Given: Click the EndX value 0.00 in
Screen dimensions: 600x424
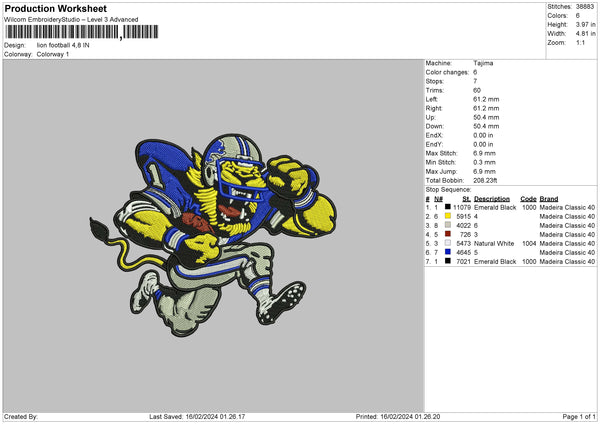Looking at the screenshot, I should 483,135.
